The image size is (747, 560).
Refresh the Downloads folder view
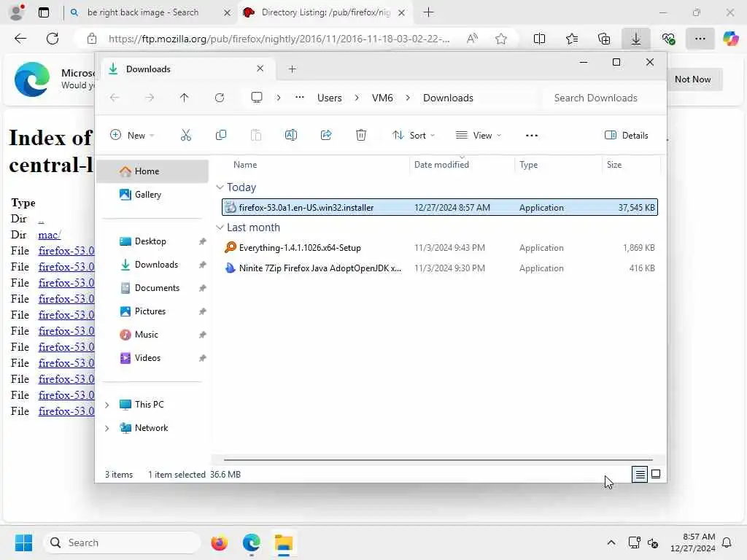point(219,98)
